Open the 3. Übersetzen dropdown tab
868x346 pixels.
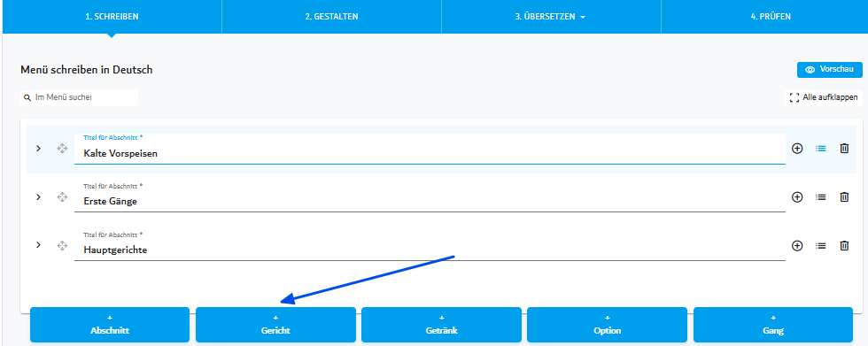pos(551,17)
